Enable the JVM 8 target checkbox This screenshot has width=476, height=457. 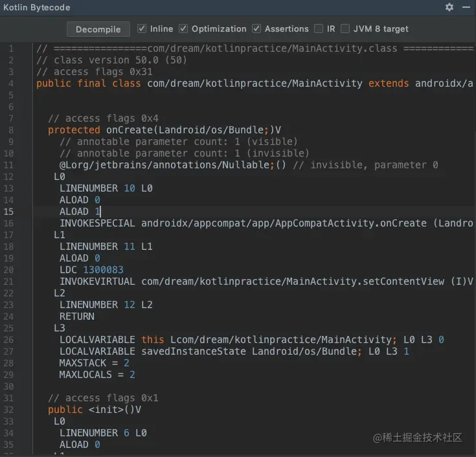pos(345,29)
